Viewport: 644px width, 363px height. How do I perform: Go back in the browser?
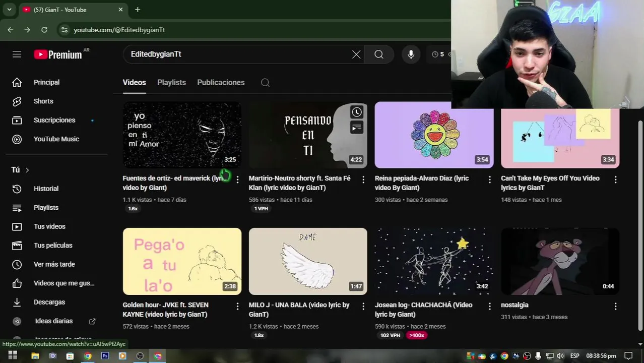(11, 30)
